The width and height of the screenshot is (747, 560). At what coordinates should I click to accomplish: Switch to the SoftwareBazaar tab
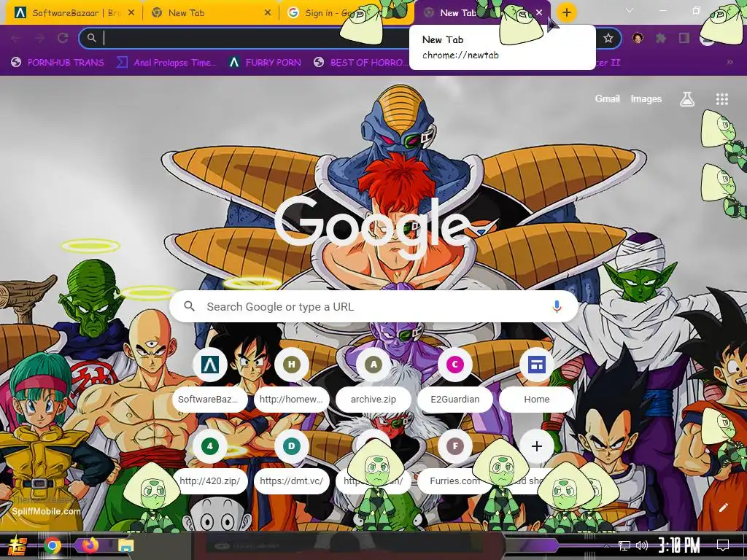[x=74, y=13]
